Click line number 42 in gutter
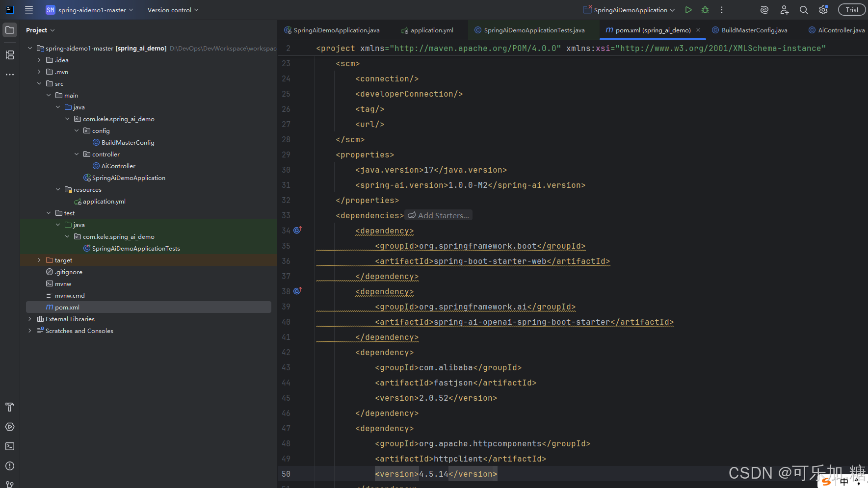The height and width of the screenshot is (488, 868). (286, 352)
